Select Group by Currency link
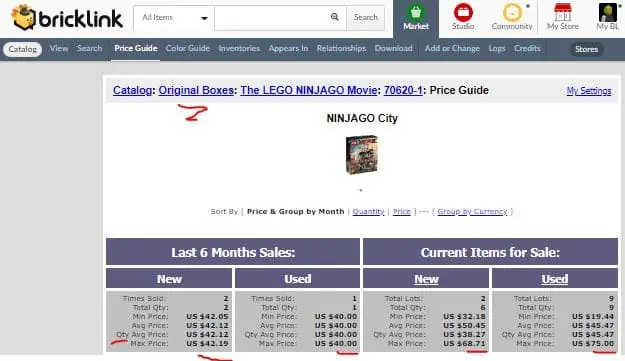The image size is (625, 361). [472, 212]
